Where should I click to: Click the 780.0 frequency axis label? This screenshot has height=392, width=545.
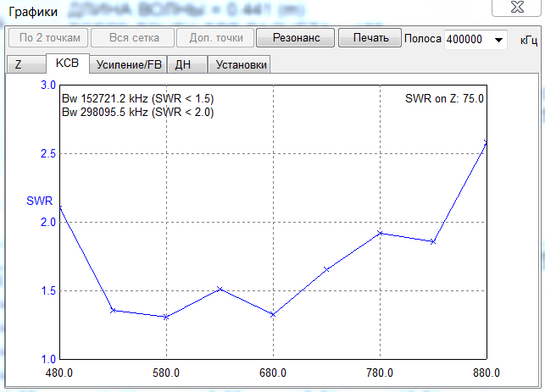click(x=380, y=373)
